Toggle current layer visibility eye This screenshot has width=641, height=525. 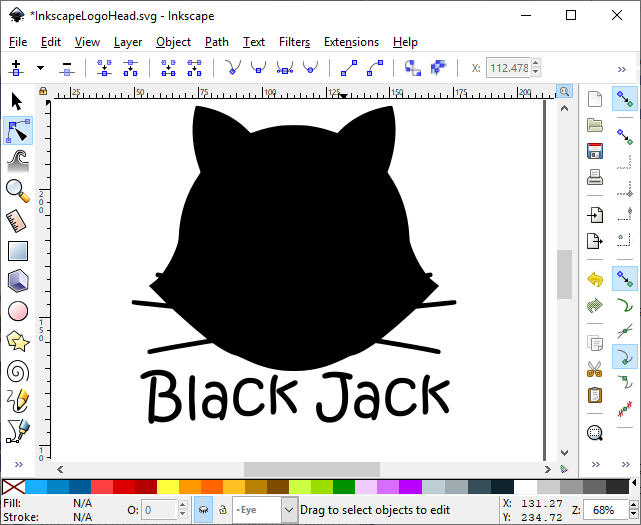(203, 510)
